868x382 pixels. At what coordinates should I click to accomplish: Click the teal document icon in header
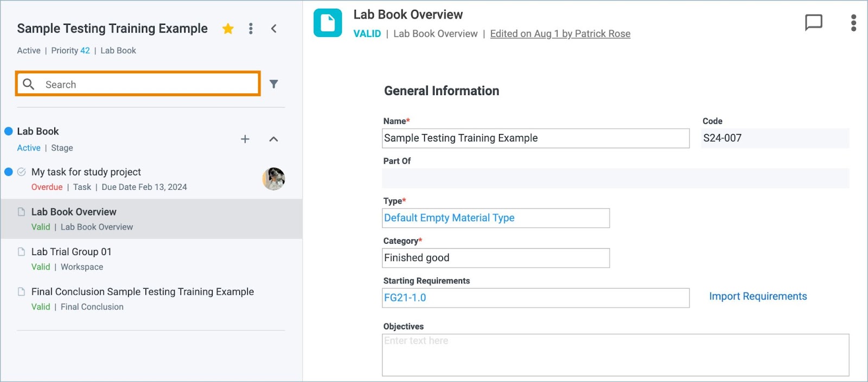(328, 23)
